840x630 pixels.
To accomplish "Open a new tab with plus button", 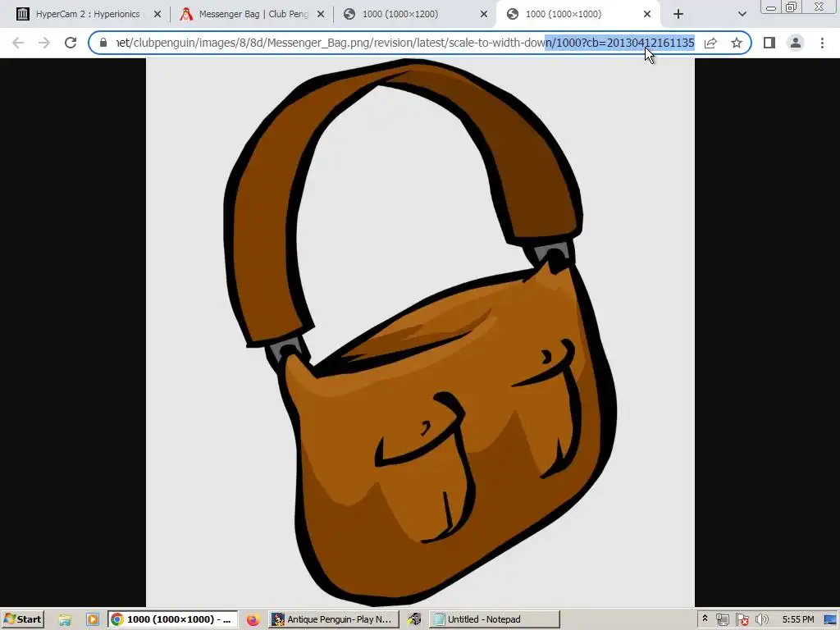I will (x=678, y=15).
